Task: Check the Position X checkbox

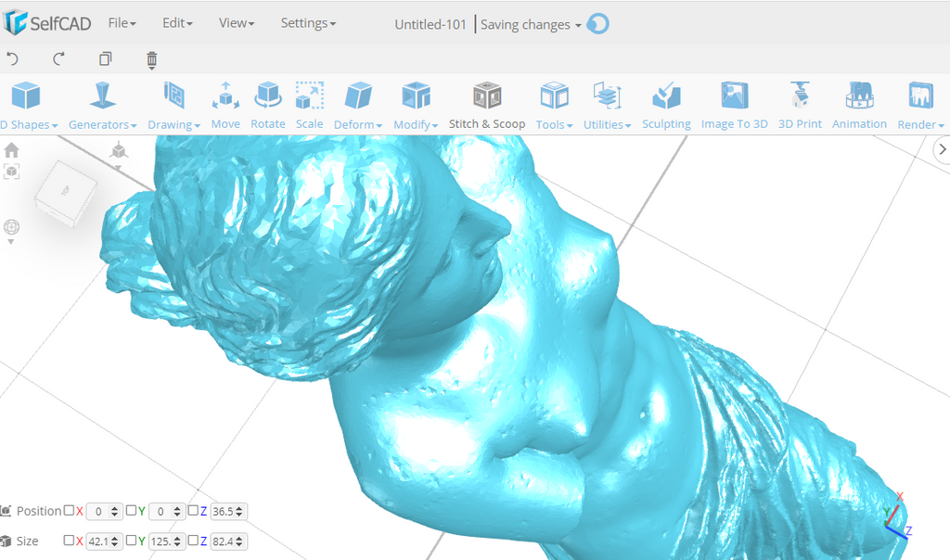Action: click(69, 511)
